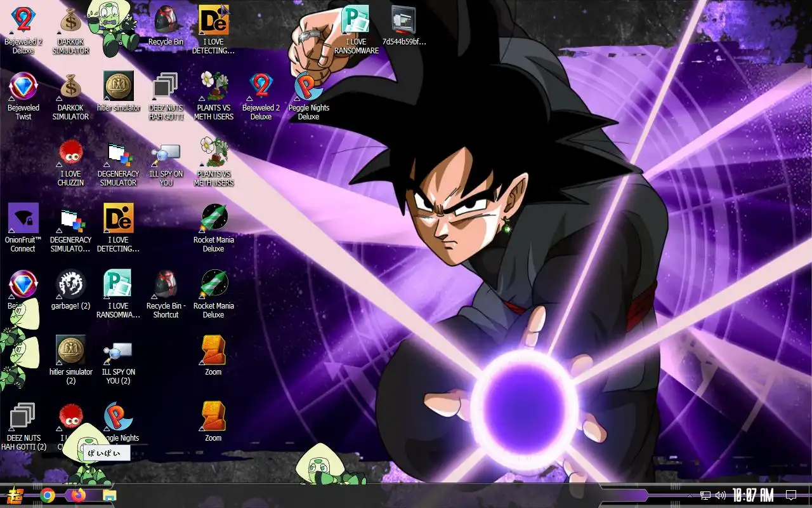Select DEEZ NUTS HAH GOTTI (2) icon

click(23, 417)
